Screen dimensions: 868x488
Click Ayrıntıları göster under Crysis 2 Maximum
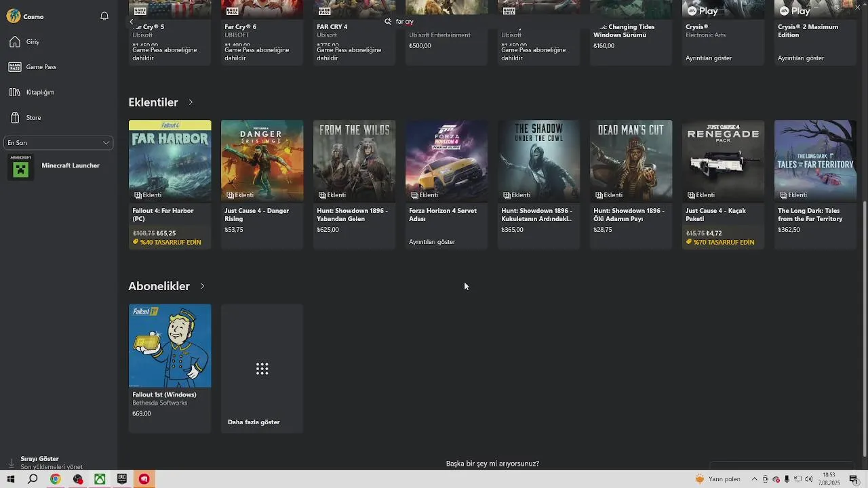801,58
